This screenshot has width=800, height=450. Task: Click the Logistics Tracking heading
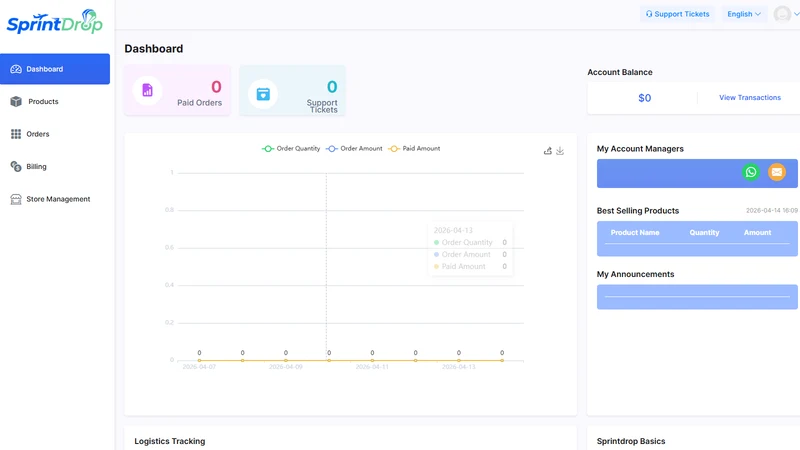click(x=169, y=441)
